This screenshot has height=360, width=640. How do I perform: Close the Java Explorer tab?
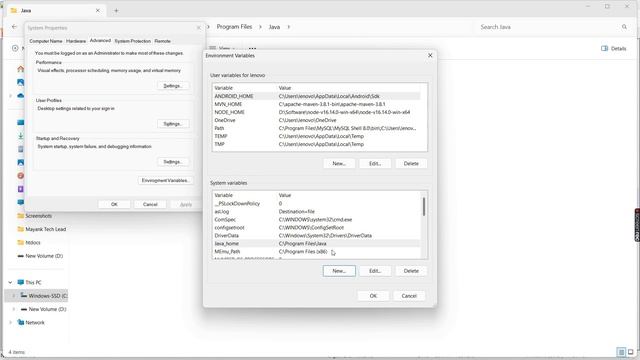98,11
